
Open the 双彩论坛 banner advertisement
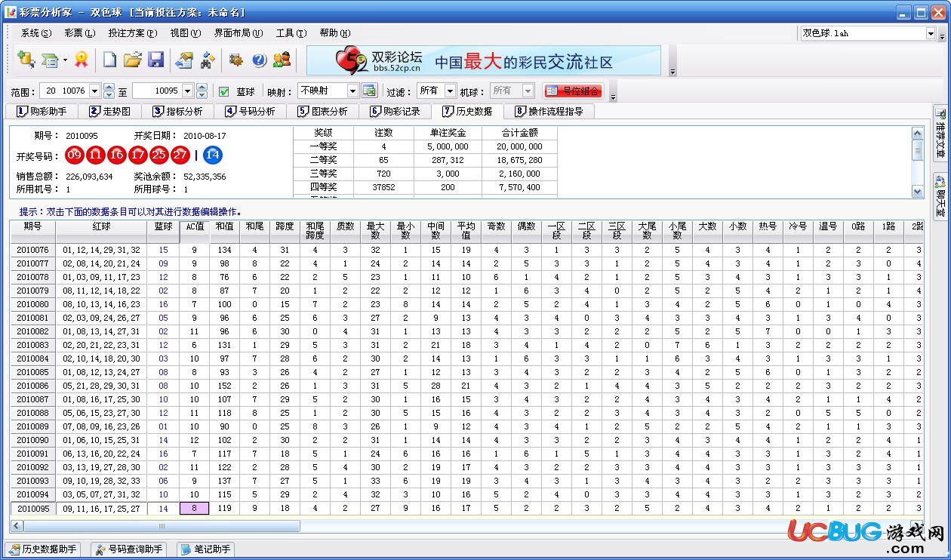point(483,60)
